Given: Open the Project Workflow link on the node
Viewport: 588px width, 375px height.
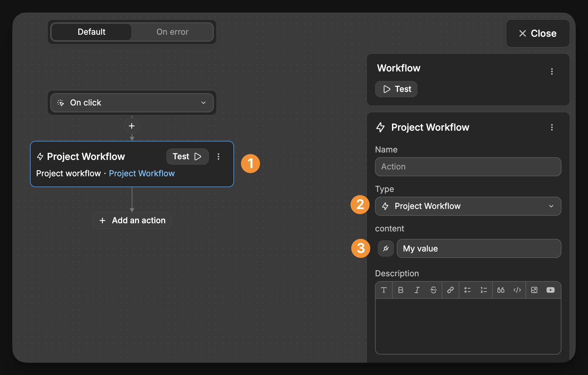Looking at the screenshot, I should [x=142, y=173].
